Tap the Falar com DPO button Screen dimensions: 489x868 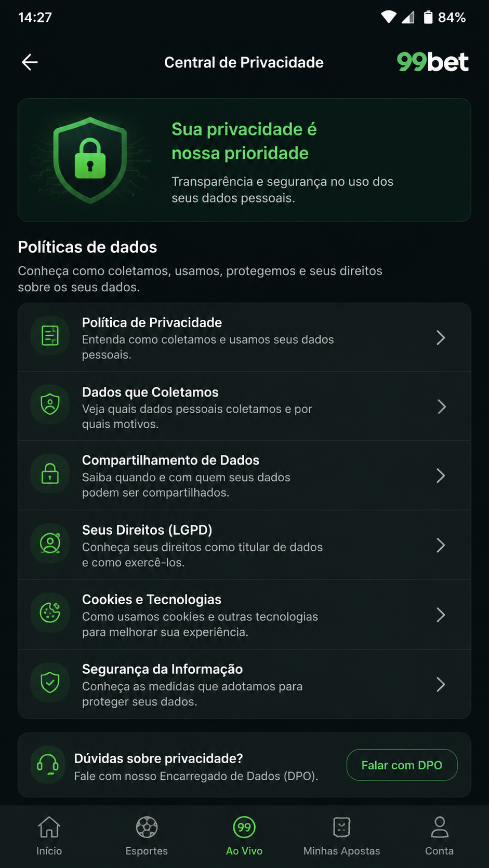tap(402, 765)
